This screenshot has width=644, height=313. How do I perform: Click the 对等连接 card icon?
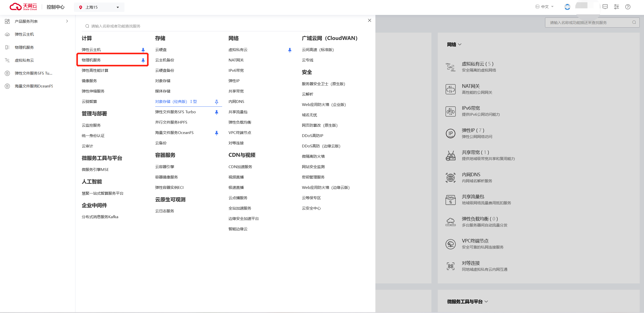pyautogui.click(x=451, y=266)
